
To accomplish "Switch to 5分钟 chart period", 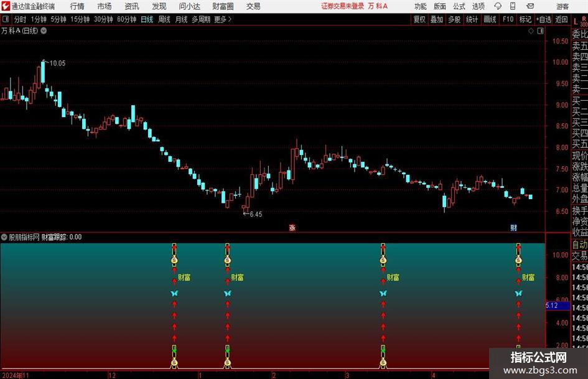I will (x=58, y=19).
